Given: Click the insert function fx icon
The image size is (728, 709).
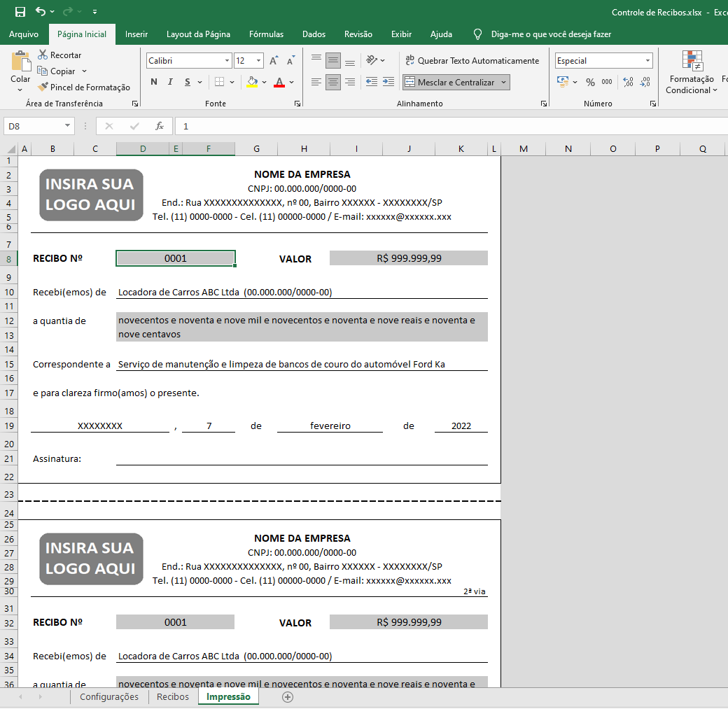Looking at the screenshot, I should (x=160, y=126).
